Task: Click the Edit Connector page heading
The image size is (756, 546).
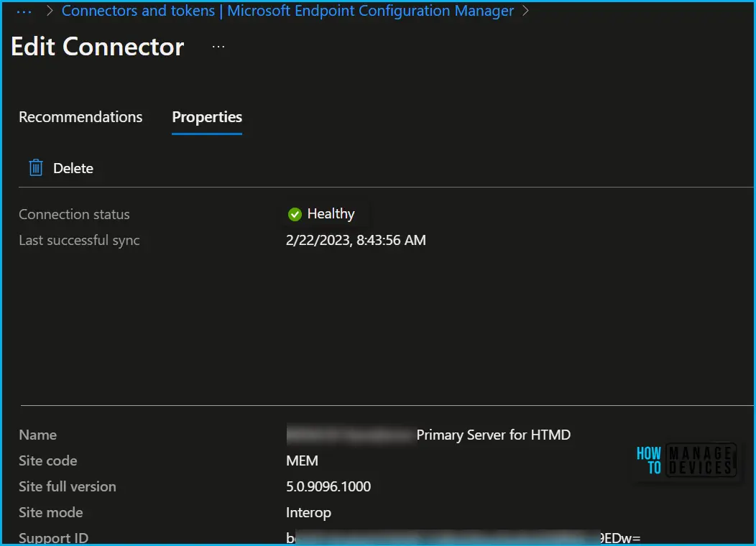Action: coord(98,47)
